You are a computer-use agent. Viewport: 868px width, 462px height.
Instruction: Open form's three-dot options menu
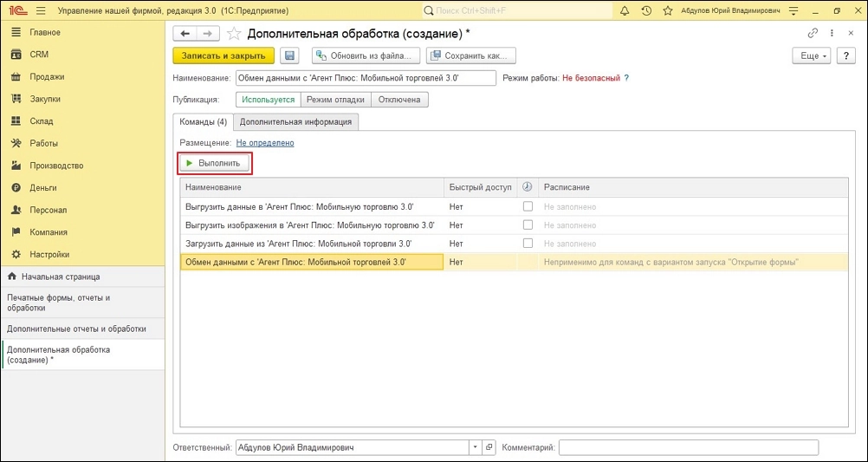832,33
